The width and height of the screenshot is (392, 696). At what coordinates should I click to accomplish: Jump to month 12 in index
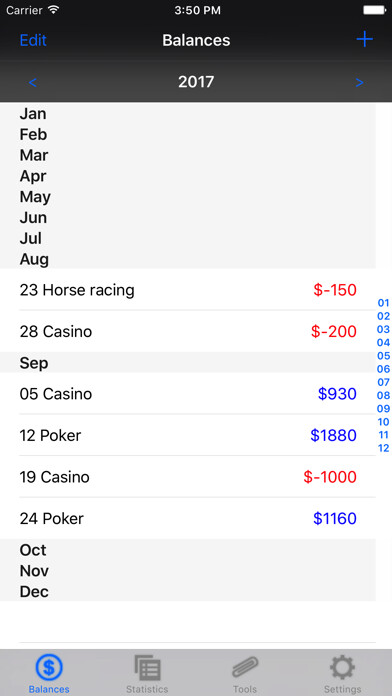[x=383, y=448]
